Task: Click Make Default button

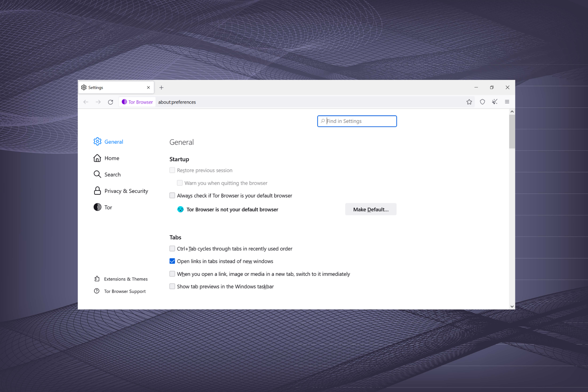Action: coord(371,209)
